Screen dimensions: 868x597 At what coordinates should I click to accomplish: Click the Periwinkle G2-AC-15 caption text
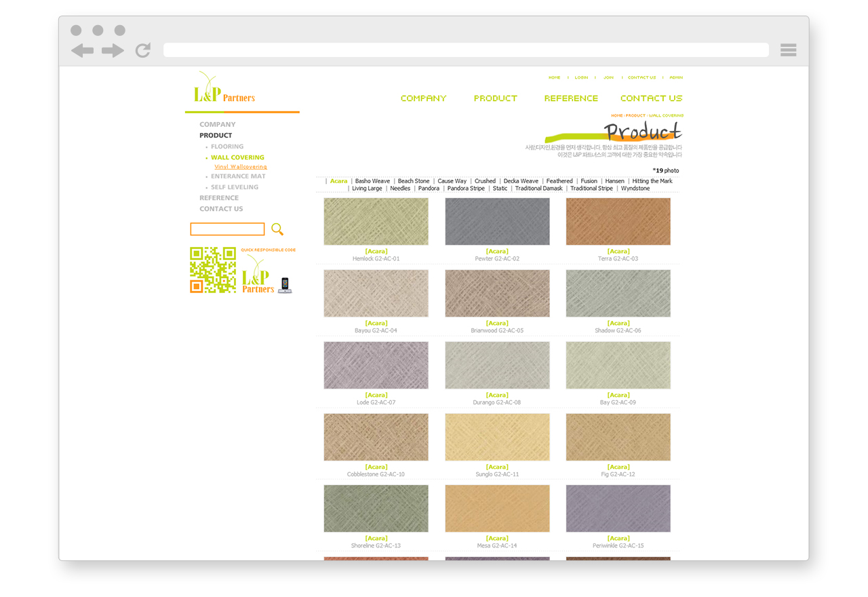point(618,545)
